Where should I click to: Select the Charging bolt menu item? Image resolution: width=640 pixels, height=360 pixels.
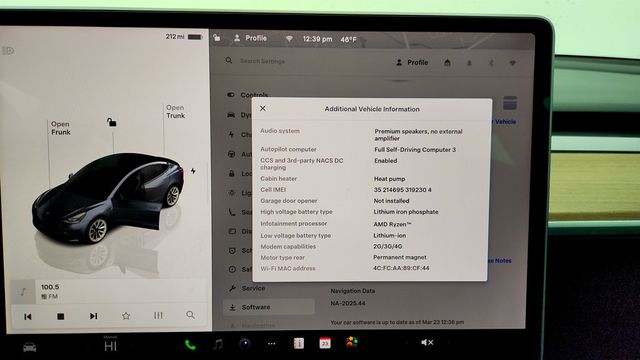coord(231,134)
